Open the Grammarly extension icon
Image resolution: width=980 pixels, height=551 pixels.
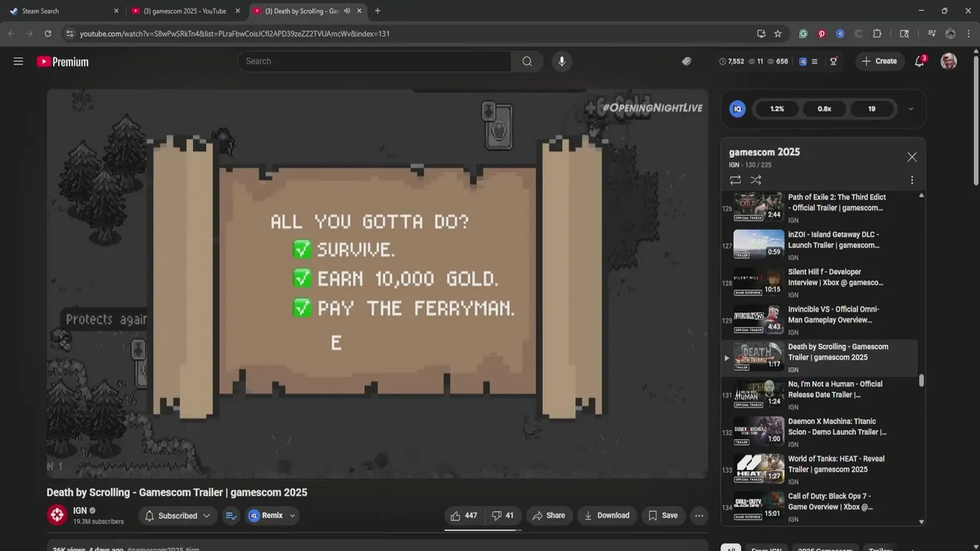pos(803,34)
